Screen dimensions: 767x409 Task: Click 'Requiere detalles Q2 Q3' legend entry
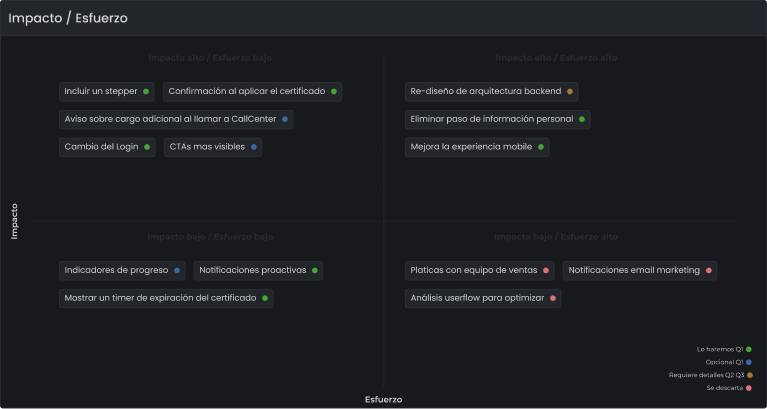tap(711, 375)
